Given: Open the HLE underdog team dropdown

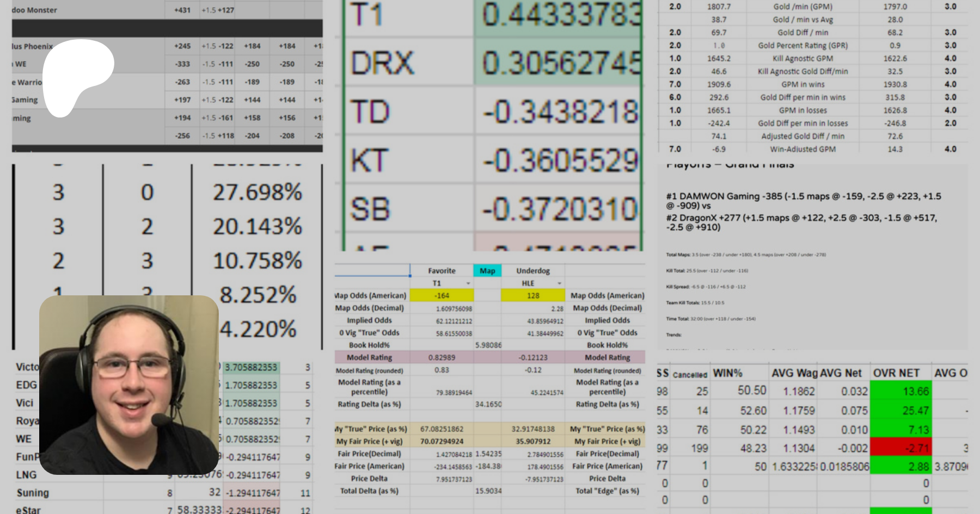Looking at the screenshot, I should tap(559, 283).
